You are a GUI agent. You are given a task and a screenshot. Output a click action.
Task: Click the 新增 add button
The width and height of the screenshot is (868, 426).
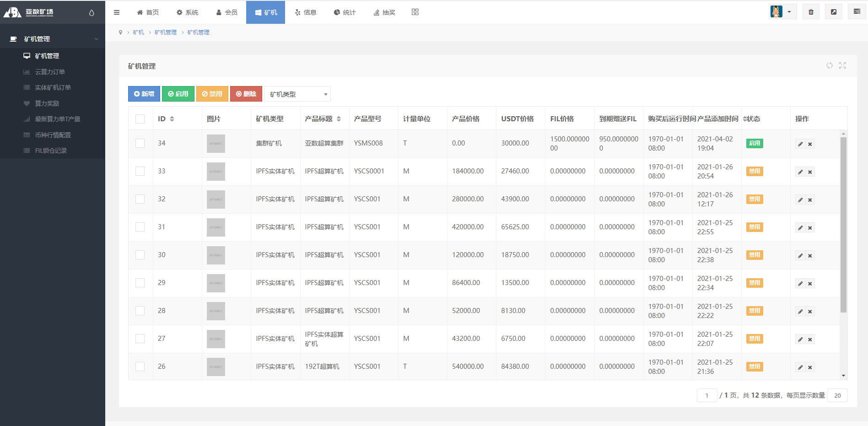144,94
